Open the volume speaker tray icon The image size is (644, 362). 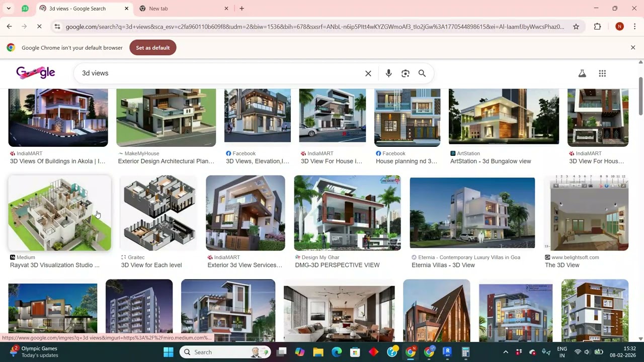(x=587, y=352)
